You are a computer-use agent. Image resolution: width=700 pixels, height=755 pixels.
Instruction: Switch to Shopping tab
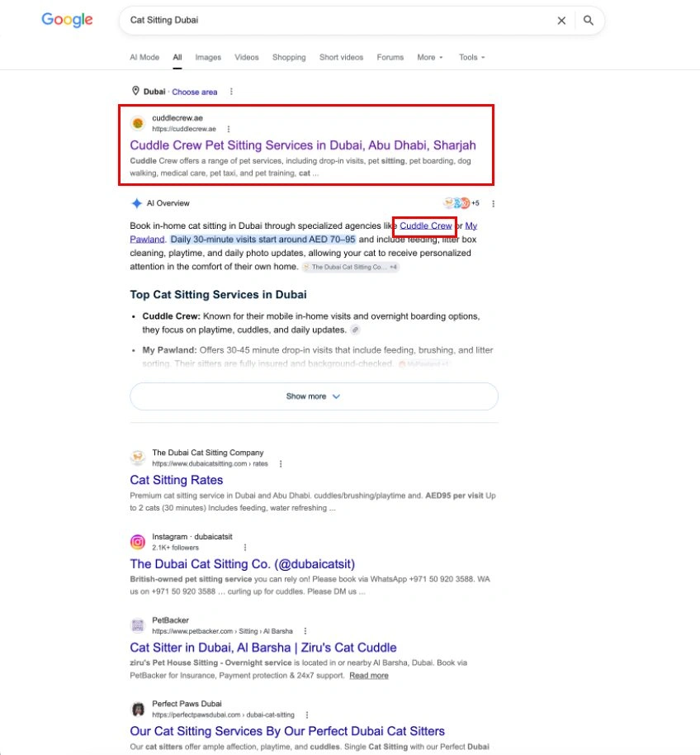289,57
